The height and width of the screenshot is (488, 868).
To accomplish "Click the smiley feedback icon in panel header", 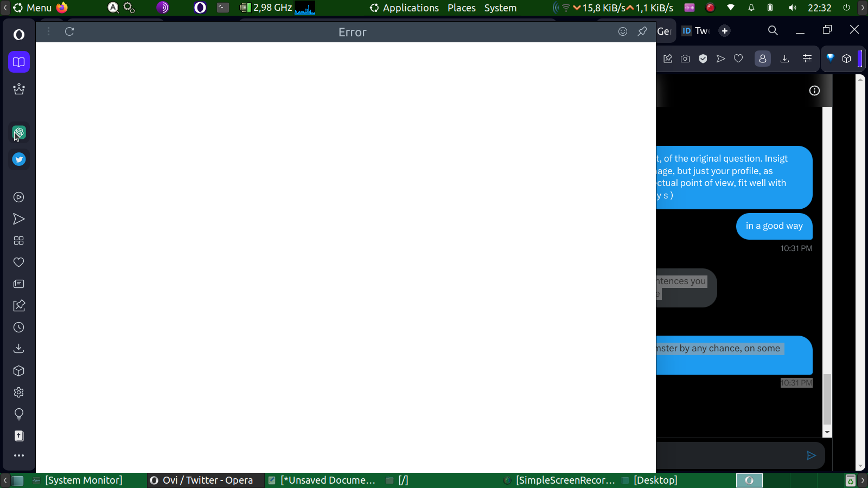I will (x=623, y=31).
